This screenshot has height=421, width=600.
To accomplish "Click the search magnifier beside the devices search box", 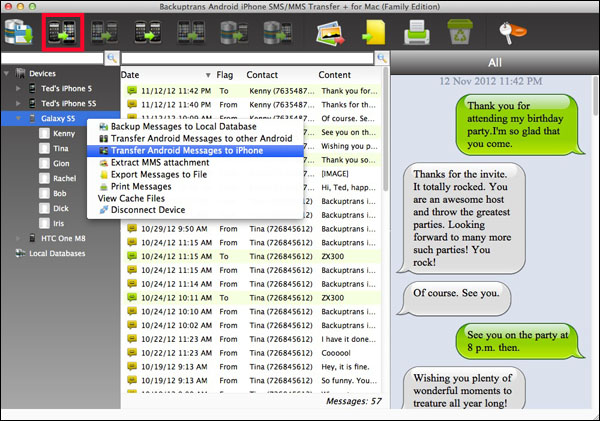I will click(x=112, y=58).
